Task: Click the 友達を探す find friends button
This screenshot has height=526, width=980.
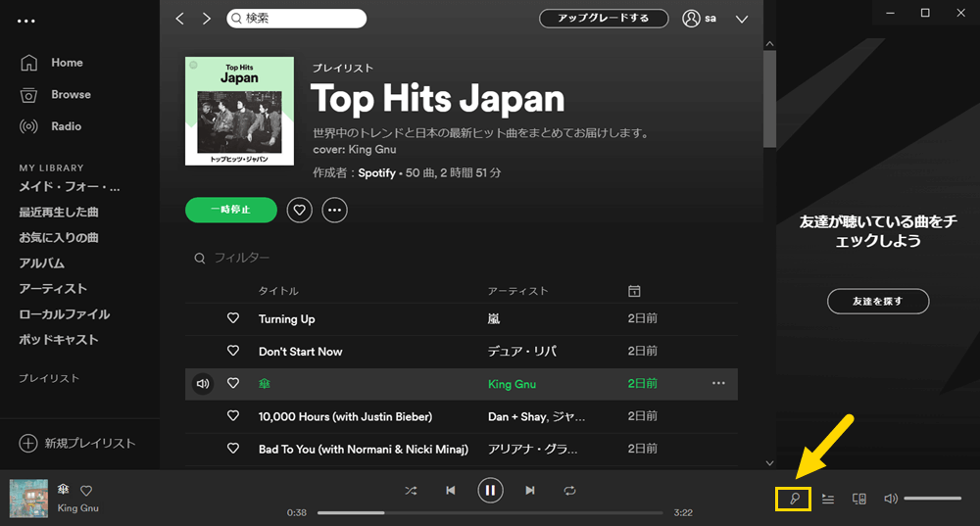Action: point(878,301)
